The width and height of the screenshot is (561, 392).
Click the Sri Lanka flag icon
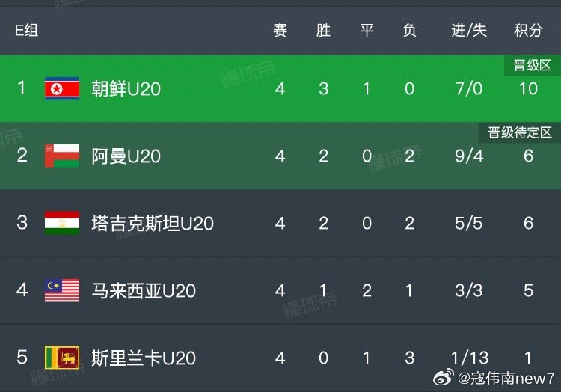62,358
